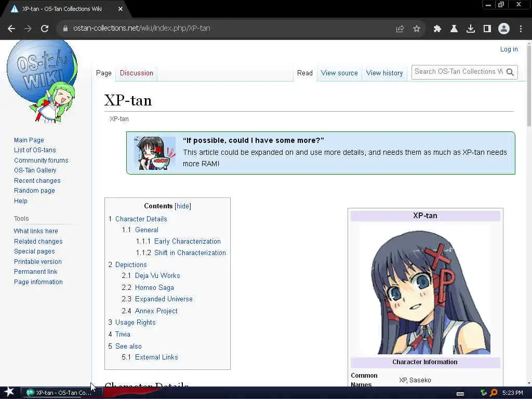Click the OS-tan Wiki logo
Viewport: 532px width, 399px height.
(x=43, y=82)
